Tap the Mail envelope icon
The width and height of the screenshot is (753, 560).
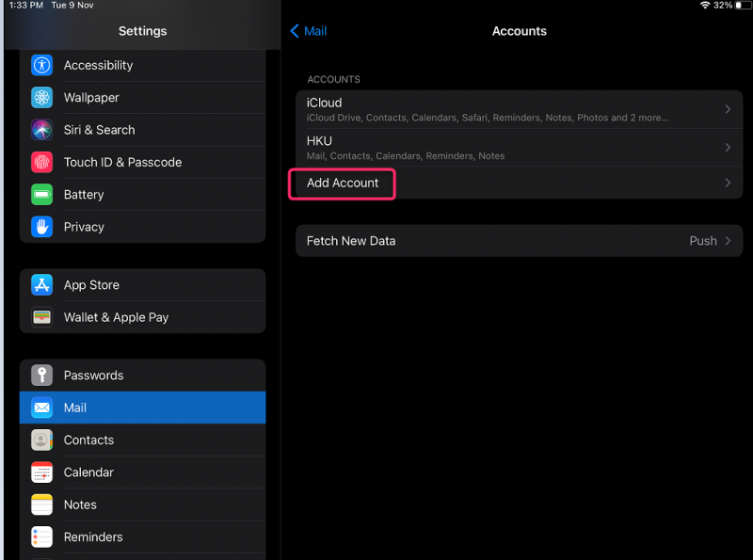tap(41, 408)
